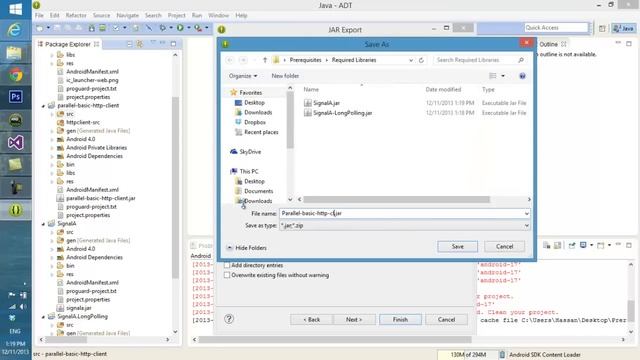Viewport: 640px width, 360px height.
Task: Open Visual Studio from the taskbar
Action: point(16,143)
